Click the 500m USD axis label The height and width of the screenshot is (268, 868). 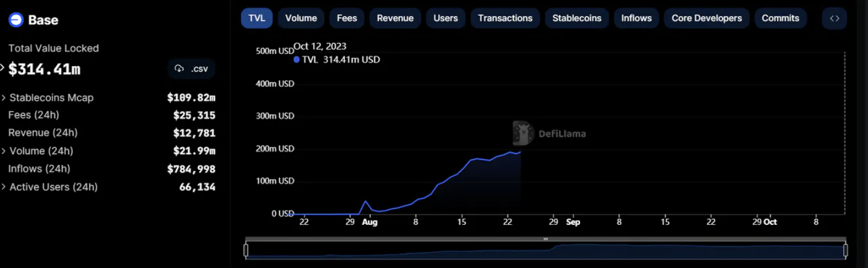click(275, 51)
